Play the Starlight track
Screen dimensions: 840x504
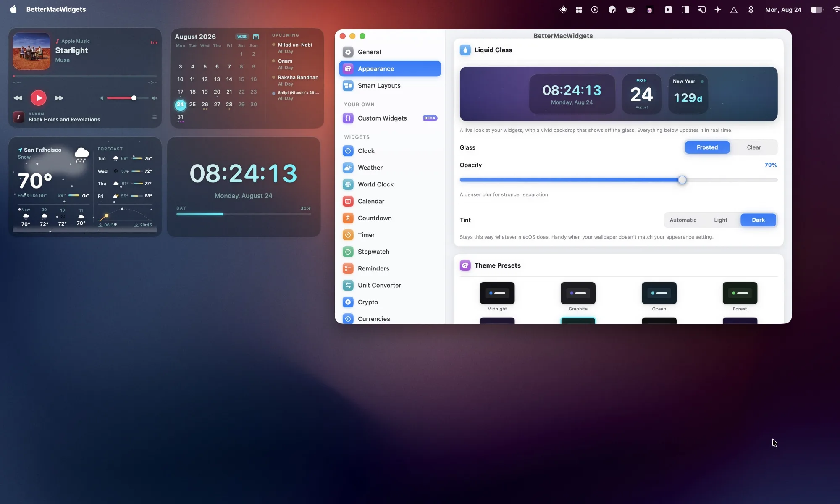(x=39, y=98)
